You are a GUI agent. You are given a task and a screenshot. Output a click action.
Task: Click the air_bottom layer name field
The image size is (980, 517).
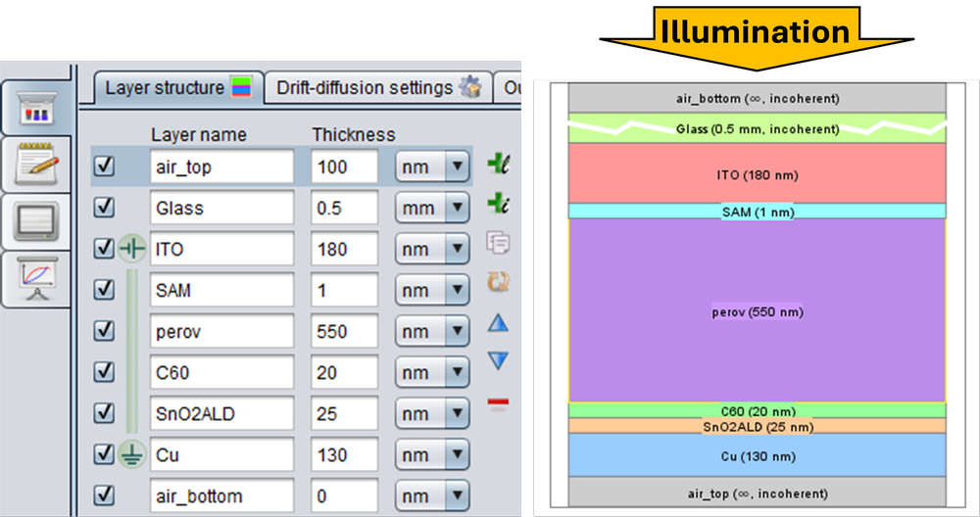click(x=221, y=496)
